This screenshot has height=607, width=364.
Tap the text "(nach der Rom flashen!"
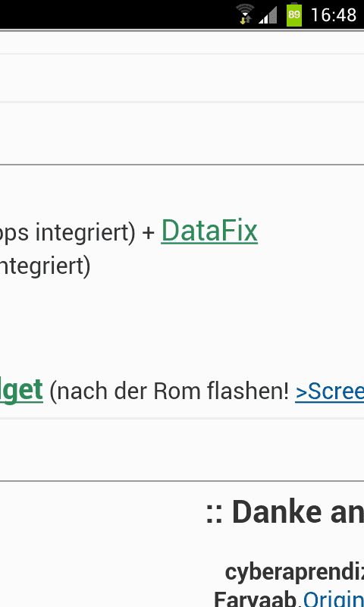(169, 392)
